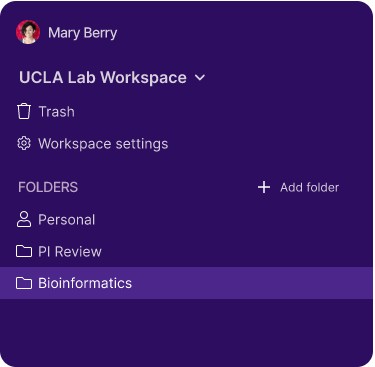
Task: Click the Workspace settings gear icon
Action: [x=24, y=144]
